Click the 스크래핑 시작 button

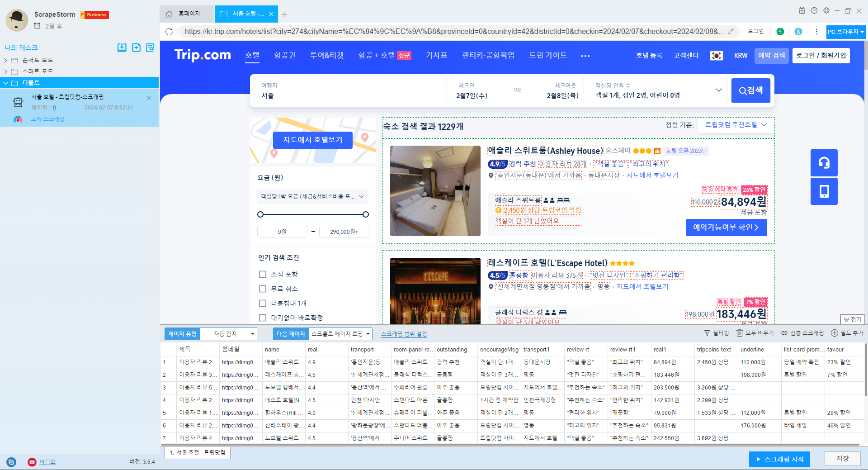pyautogui.click(x=779, y=459)
